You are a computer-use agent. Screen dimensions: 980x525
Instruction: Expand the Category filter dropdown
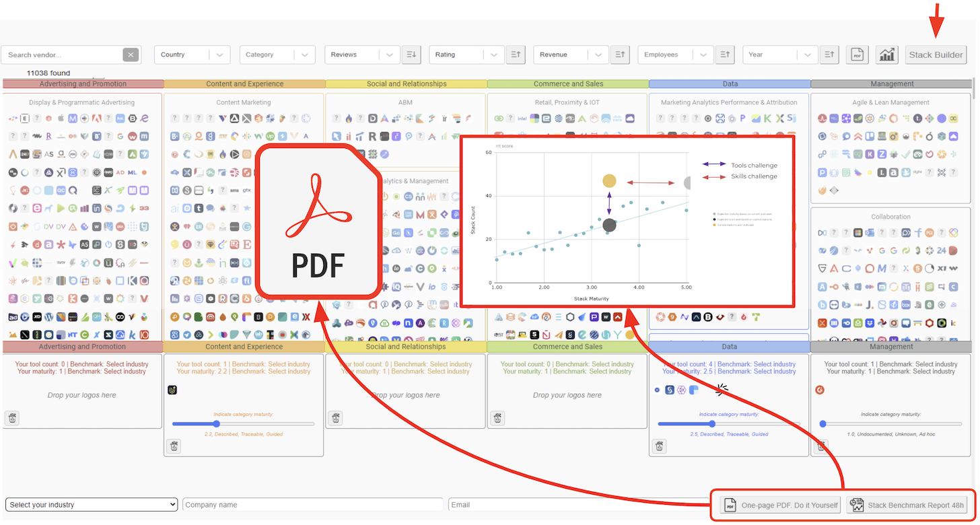click(277, 55)
